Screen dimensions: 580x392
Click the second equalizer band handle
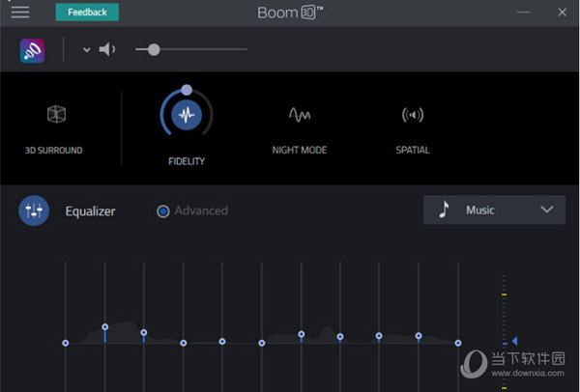[x=105, y=327]
